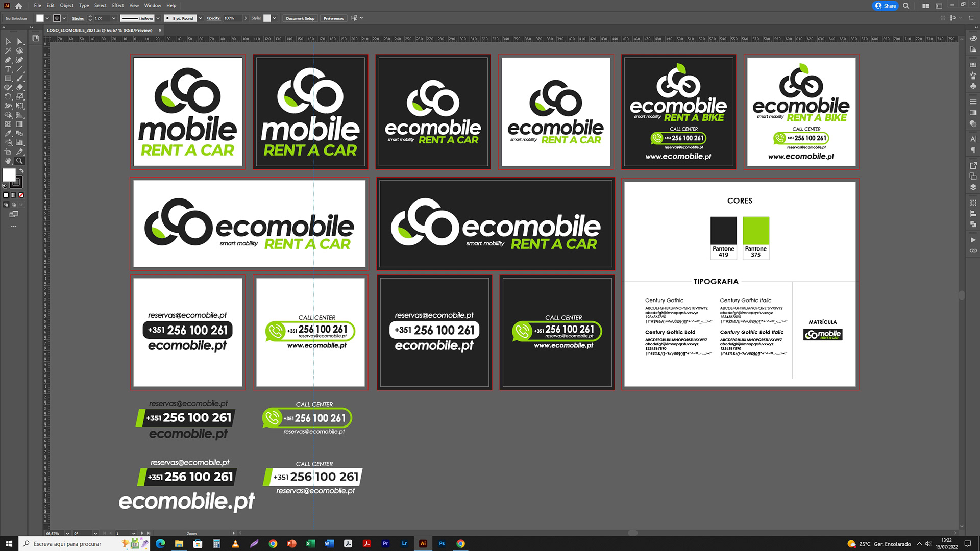Image resolution: width=980 pixels, height=551 pixels.
Task: Select the Artboard tool
Action: tap(8, 152)
